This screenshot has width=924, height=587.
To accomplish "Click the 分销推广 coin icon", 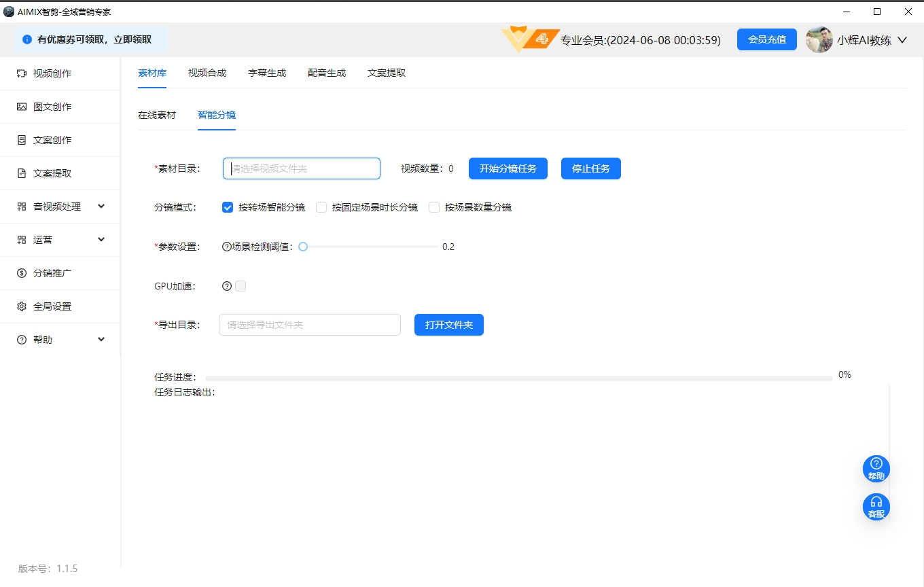I will [x=22, y=273].
